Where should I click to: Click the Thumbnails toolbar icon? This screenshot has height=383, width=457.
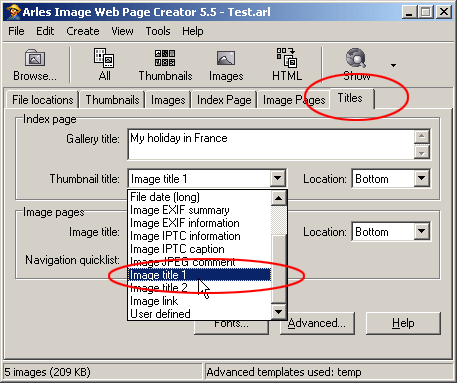165,58
